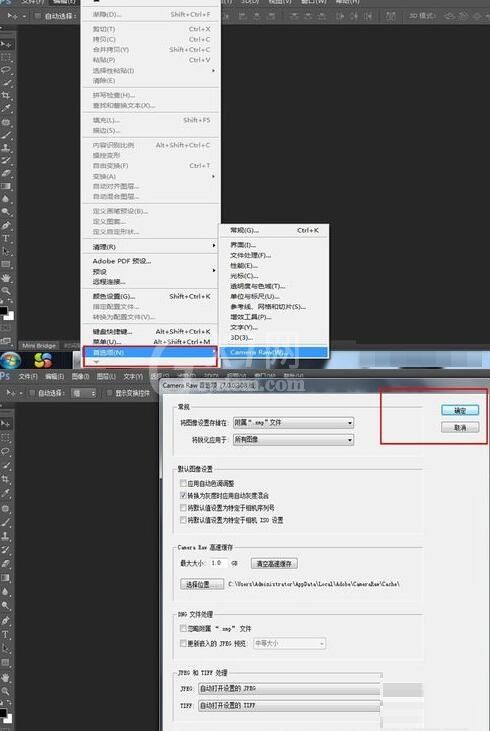490x731 pixels.
Task: Select the Brush tool behind the Camera Raw dialog
Action: pyautogui.click(x=6, y=522)
